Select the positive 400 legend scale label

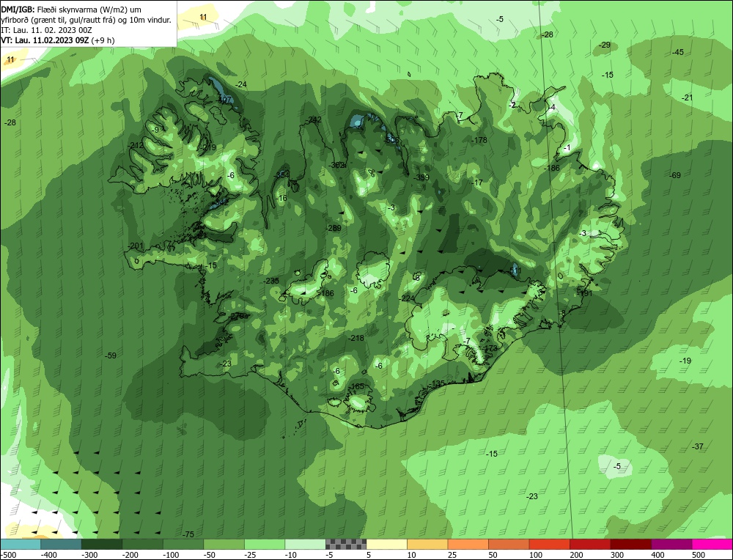pos(658,555)
